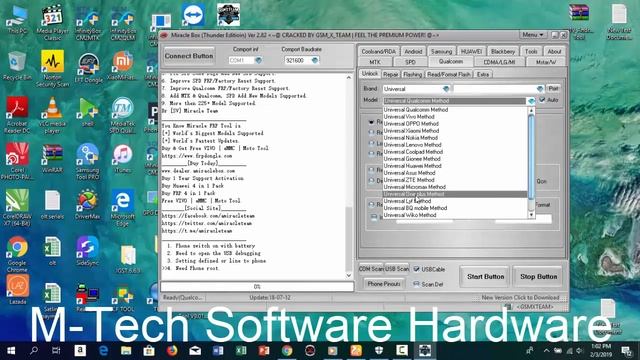This screenshot has width=640, height=360.
Task: Click the Stop Button
Action: tap(538, 277)
